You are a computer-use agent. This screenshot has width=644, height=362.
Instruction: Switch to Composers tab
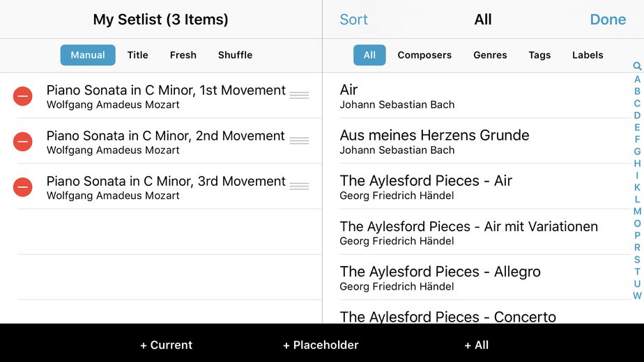(424, 55)
